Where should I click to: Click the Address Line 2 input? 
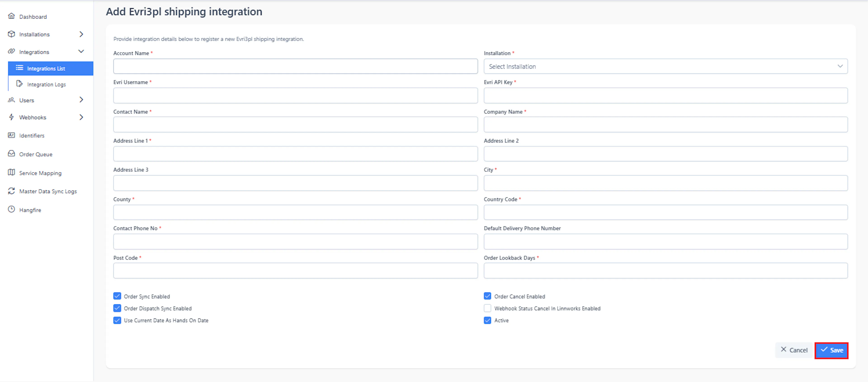pos(666,154)
